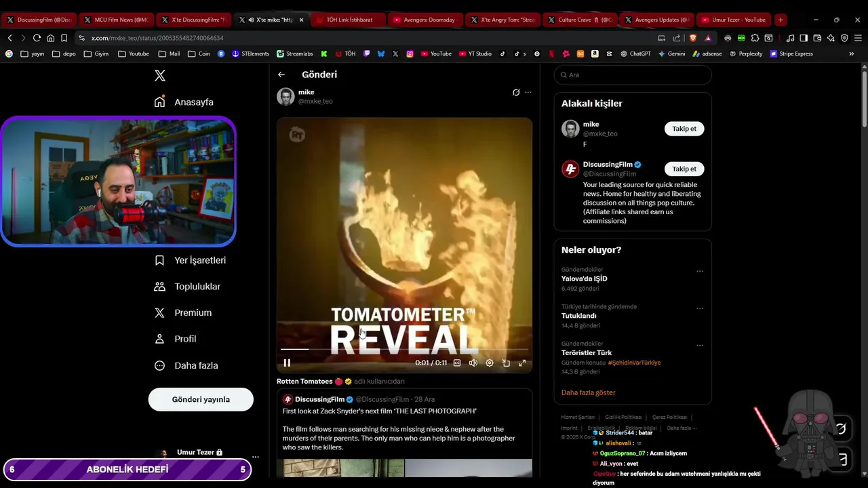The width and height of the screenshot is (868, 488).
Task: Click the Gönderi yayınla button
Action: (201, 399)
